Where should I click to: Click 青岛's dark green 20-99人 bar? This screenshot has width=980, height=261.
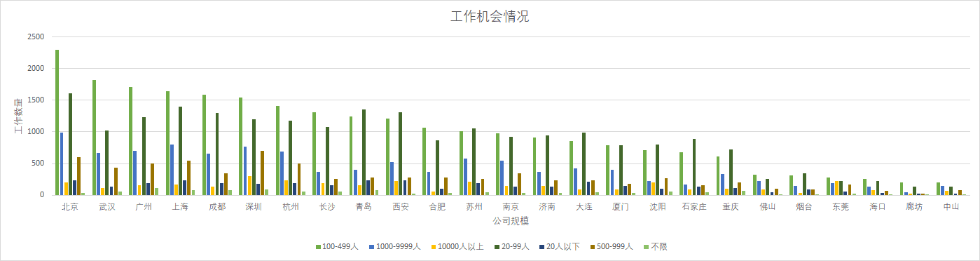tap(364, 152)
